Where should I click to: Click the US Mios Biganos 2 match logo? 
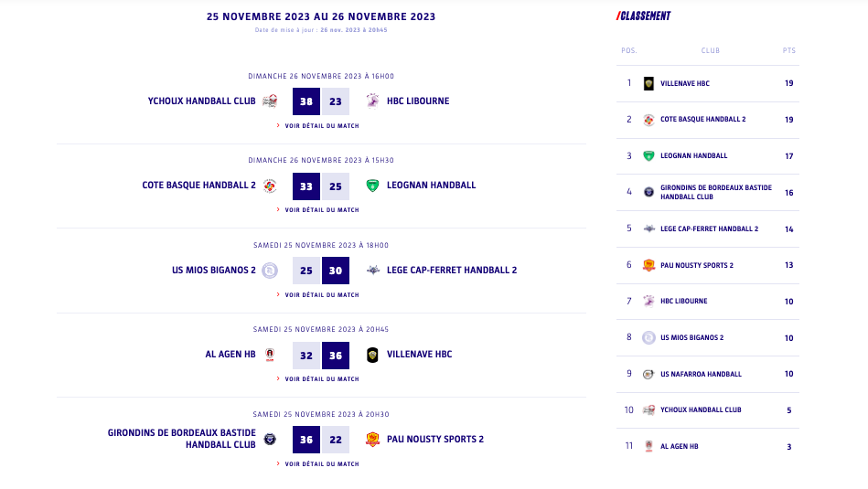coord(270,271)
